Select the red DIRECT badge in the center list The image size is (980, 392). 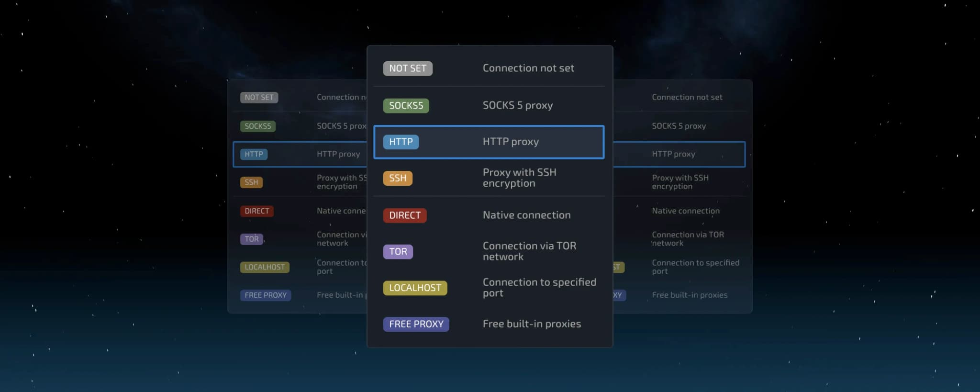[x=404, y=215]
